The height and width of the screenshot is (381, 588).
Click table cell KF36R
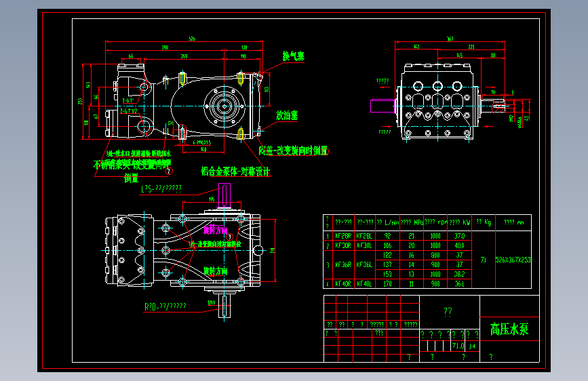click(343, 265)
